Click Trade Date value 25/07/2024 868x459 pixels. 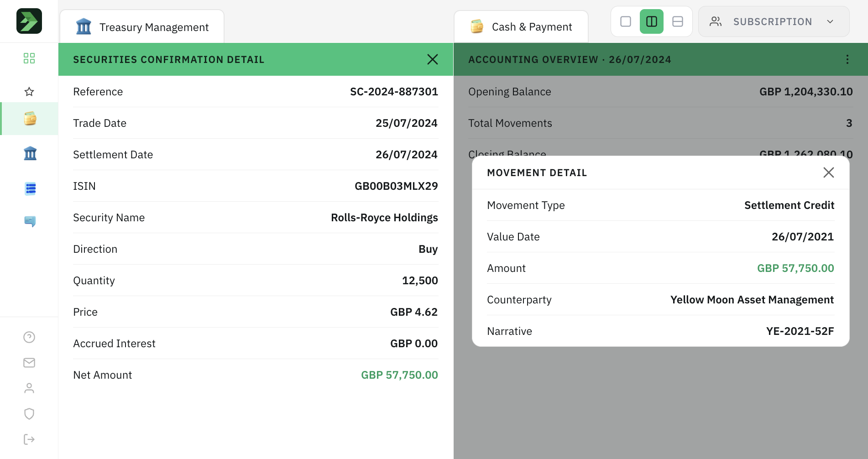(x=407, y=123)
